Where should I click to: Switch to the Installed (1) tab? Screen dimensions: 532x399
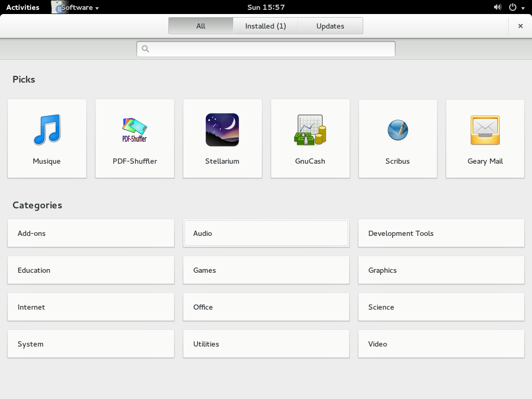point(265,26)
